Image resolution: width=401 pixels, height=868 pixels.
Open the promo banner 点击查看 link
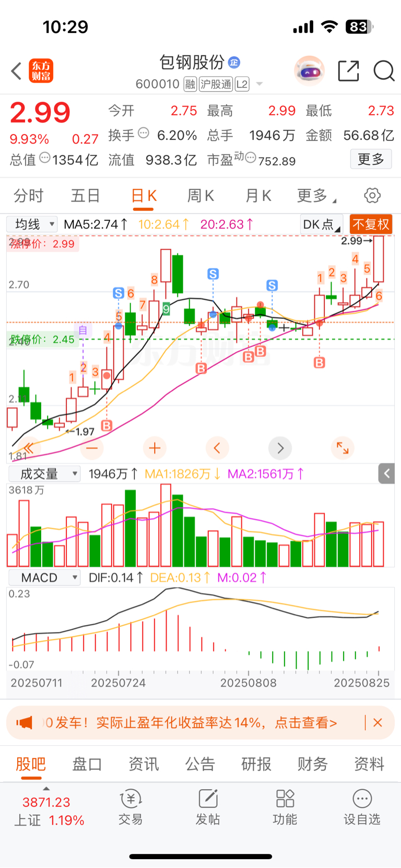306,723
